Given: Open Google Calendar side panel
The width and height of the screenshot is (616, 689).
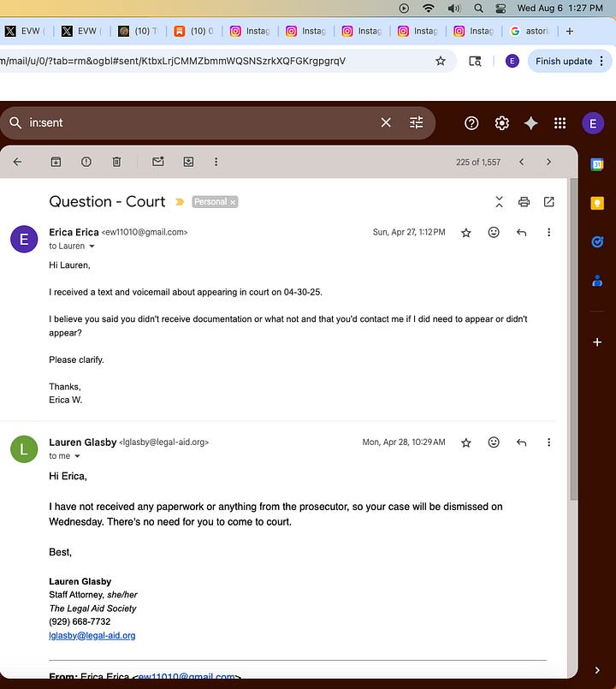Looking at the screenshot, I should (597, 164).
